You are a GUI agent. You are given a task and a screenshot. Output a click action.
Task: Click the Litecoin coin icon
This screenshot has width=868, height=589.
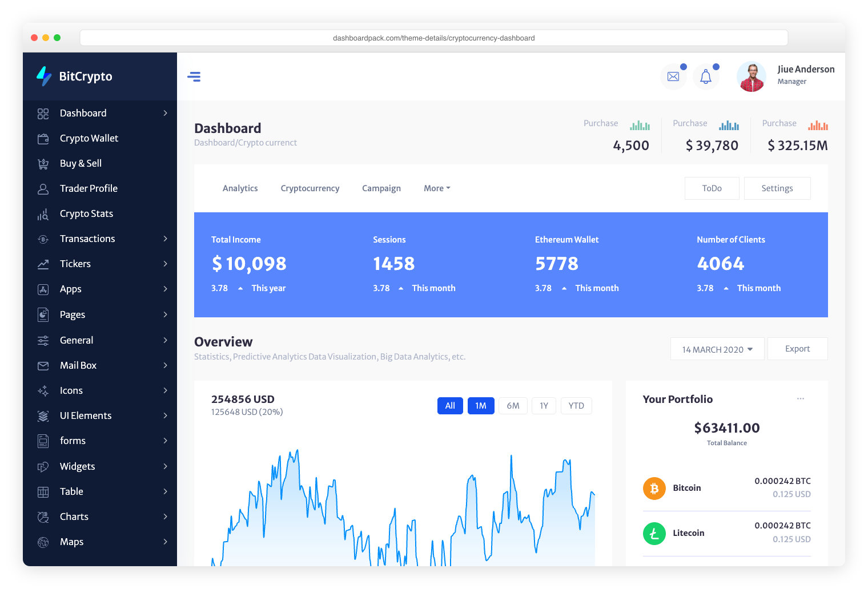click(x=654, y=534)
